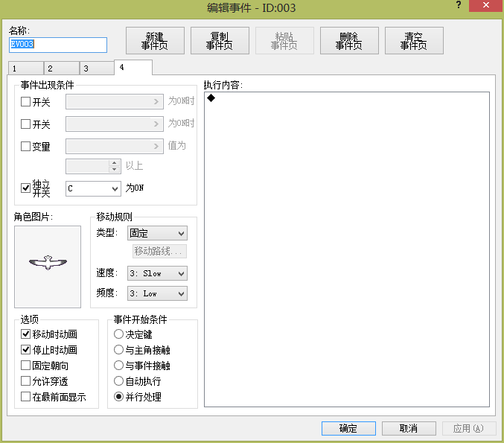
Task: Click the help question mark icon
Action: click(x=459, y=5)
